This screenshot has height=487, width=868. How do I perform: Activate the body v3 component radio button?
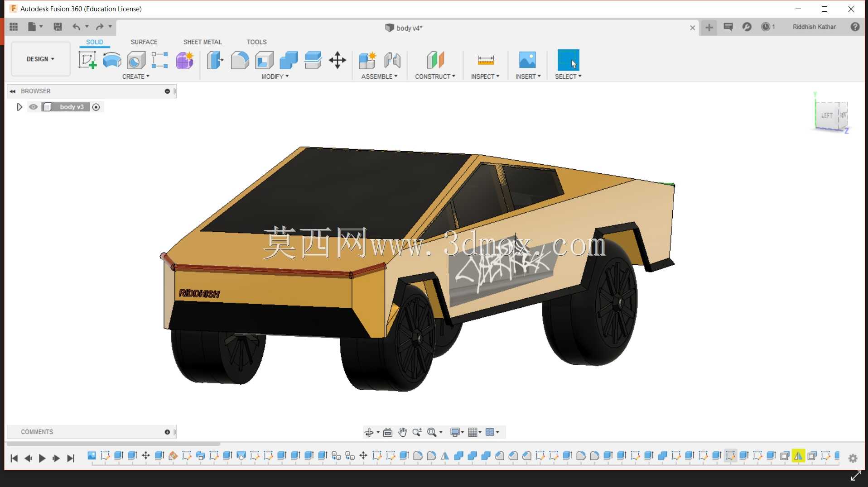(x=96, y=107)
